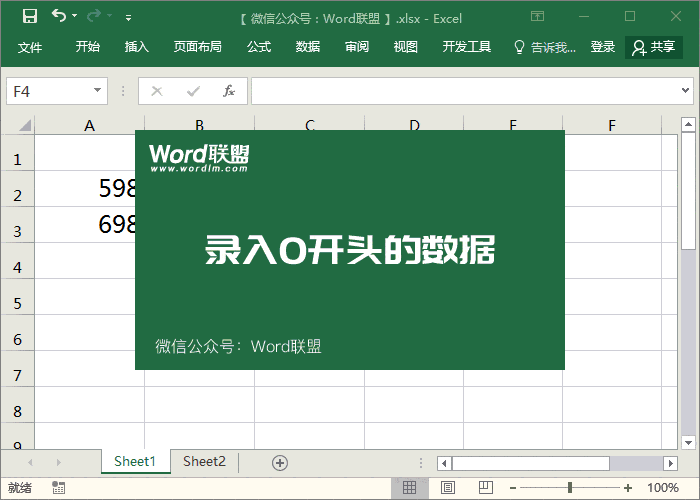
Task: Click vertical scrollbar down arrow
Action: click(x=688, y=442)
